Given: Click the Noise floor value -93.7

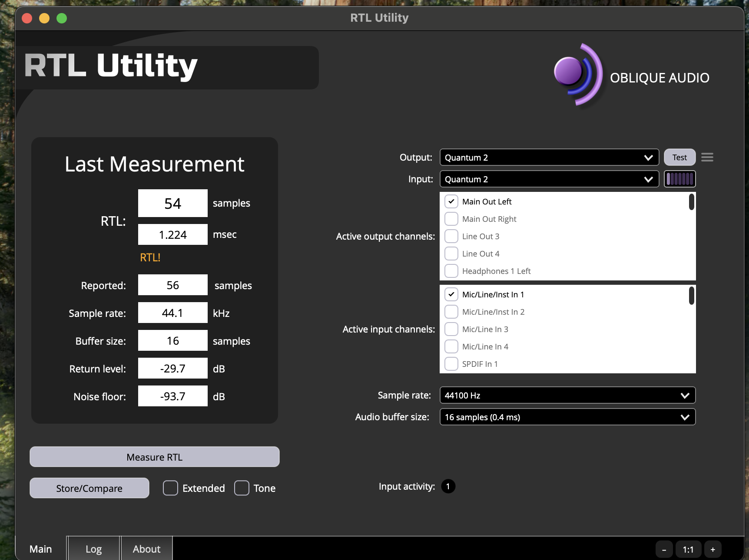Looking at the screenshot, I should click(x=172, y=396).
